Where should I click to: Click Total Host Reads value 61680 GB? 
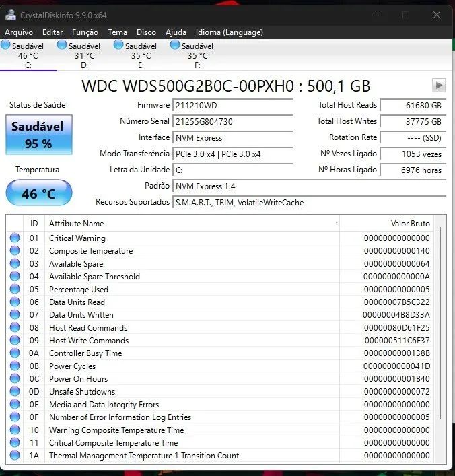pos(413,106)
